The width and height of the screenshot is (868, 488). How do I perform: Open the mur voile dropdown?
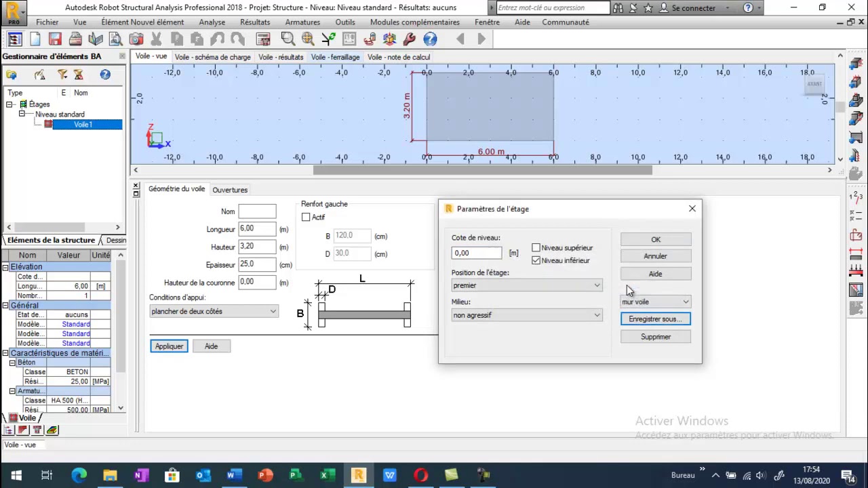[655, 302]
